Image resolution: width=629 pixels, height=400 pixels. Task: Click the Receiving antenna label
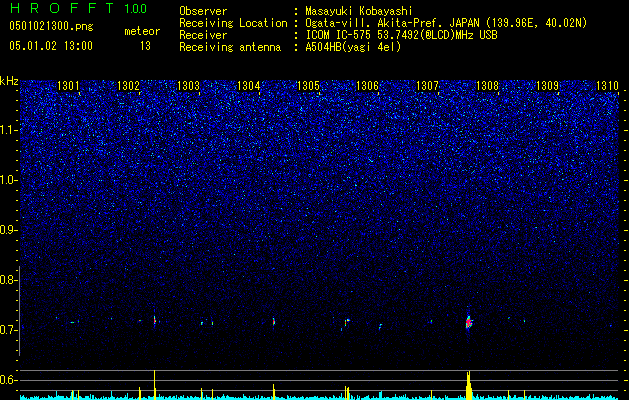tap(230, 47)
